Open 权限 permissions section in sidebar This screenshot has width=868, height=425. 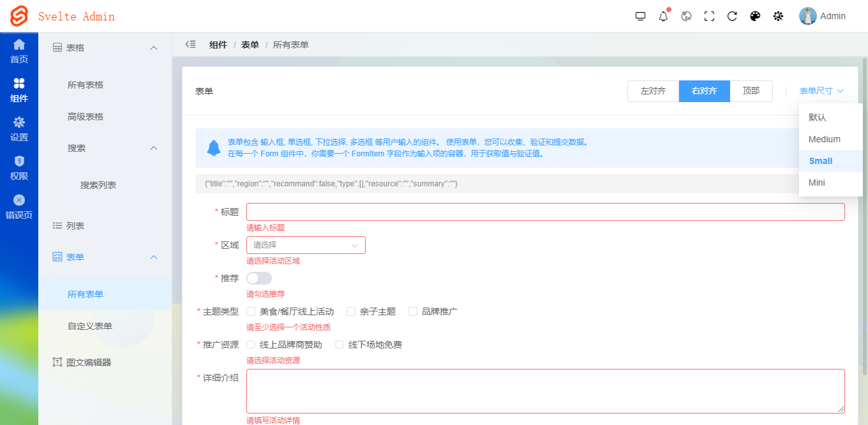coord(19,168)
